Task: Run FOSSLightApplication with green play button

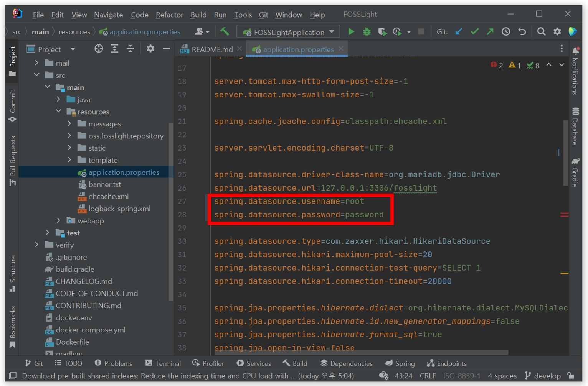Action: 351,32
